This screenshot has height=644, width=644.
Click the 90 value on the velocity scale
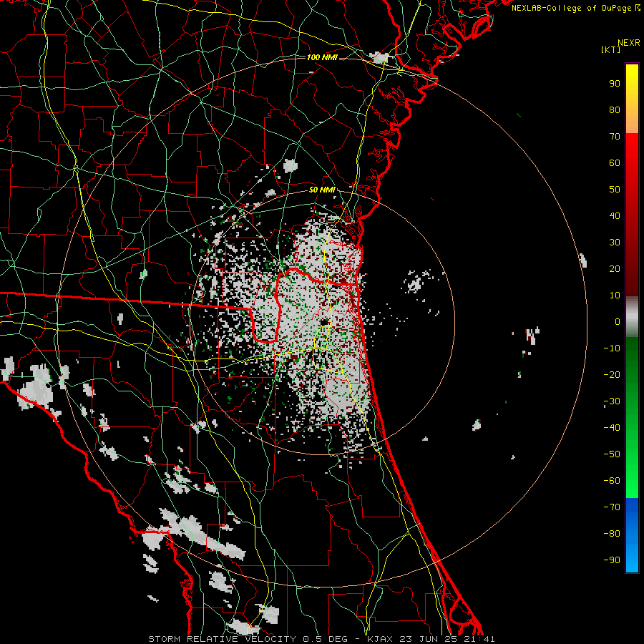tap(615, 84)
